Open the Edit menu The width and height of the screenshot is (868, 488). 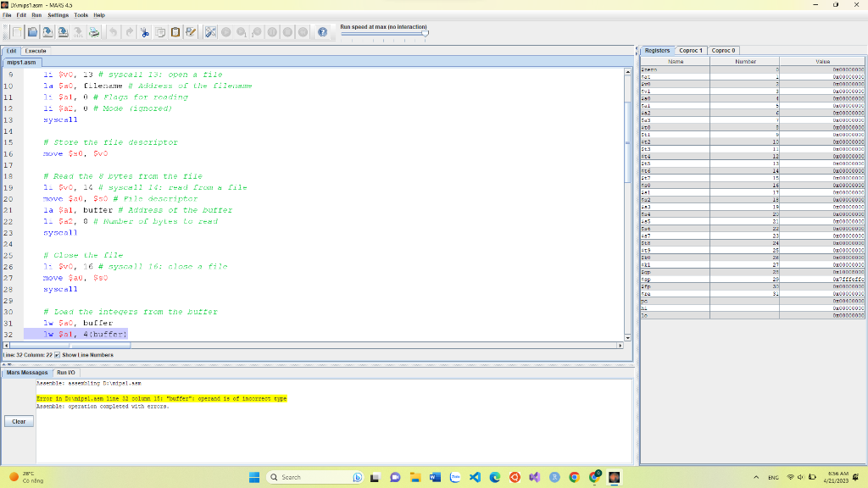click(21, 15)
